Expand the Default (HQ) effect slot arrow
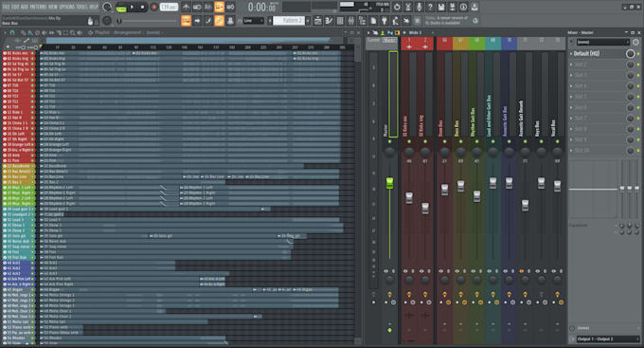644x348 pixels. tap(571, 53)
